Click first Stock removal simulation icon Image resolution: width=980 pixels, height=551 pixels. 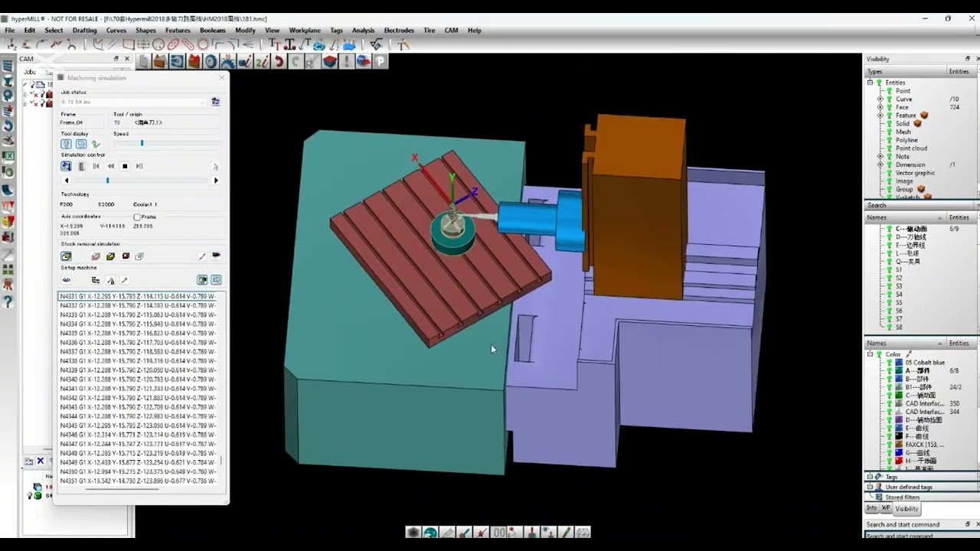[66, 256]
